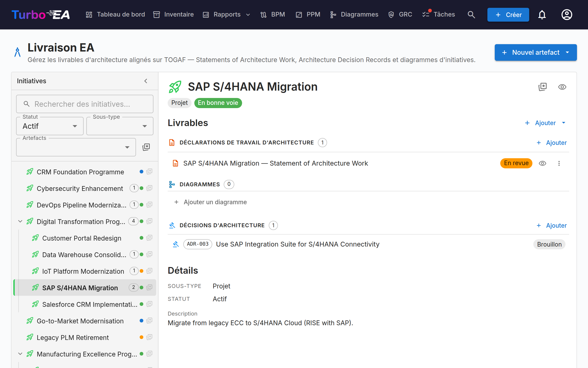
Task: Click favorite icon on Go-to-Market Modernisation row
Action: tap(150, 321)
